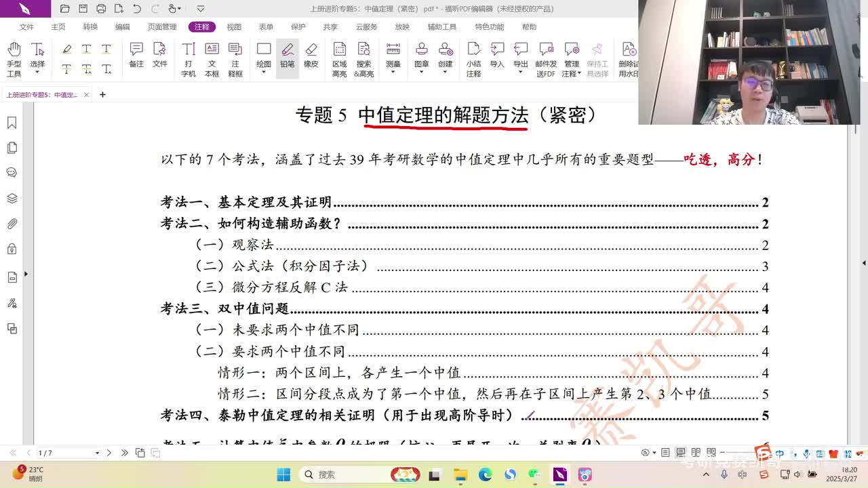Click Email FDF (邮件发送FDF)
This screenshot has height=488, width=868.
point(546,59)
